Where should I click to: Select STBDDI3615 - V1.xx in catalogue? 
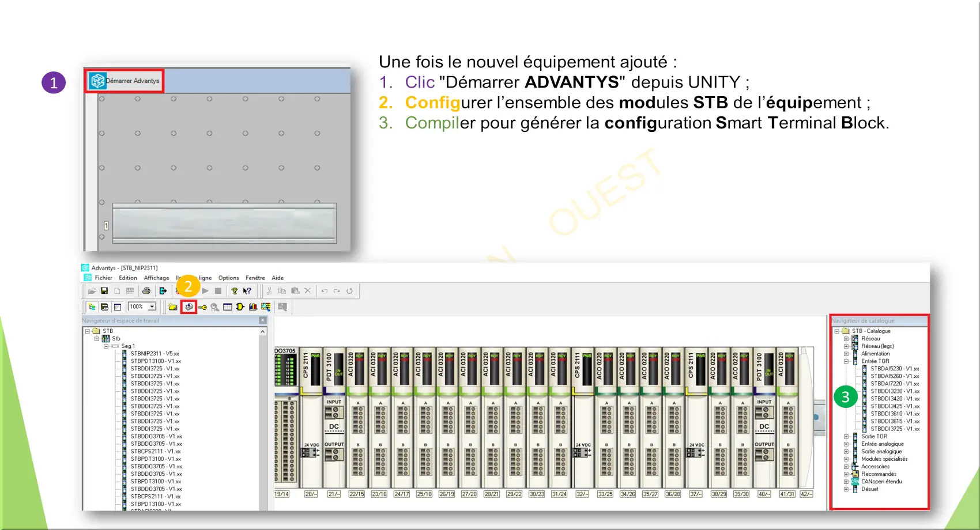coord(895,421)
